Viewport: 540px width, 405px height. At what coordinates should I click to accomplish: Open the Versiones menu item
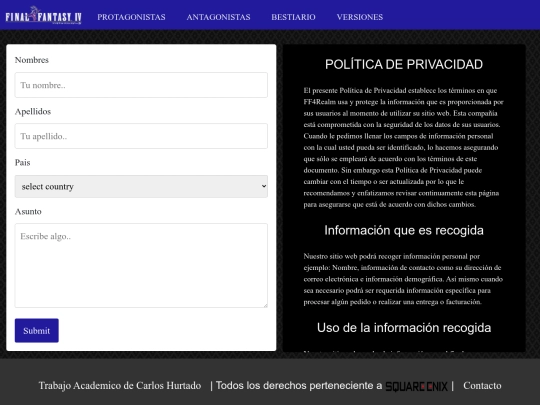click(x=360, y=17)
